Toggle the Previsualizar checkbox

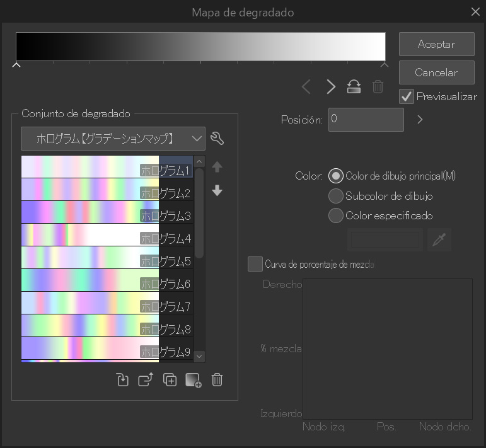[407, 97]
